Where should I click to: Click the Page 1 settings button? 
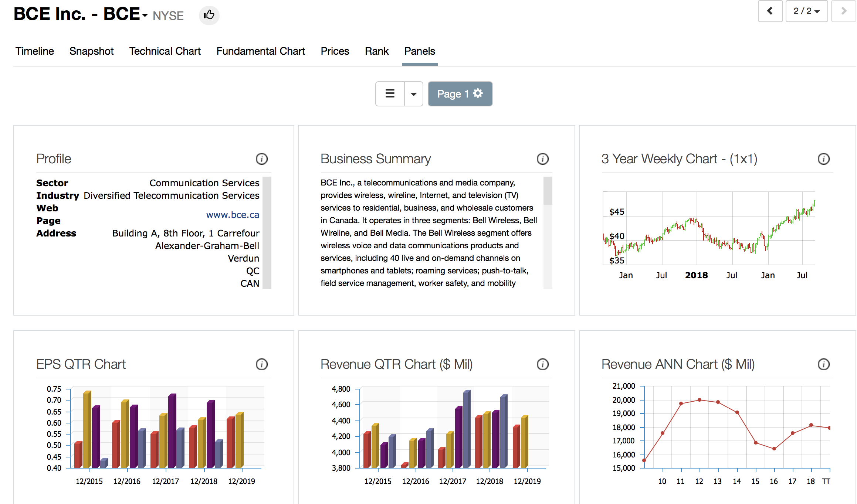(x=460, y=94)
